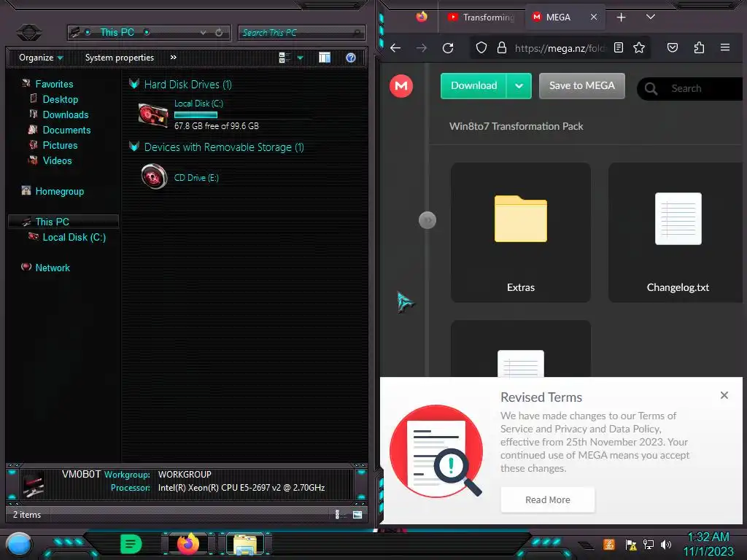Click the Firefox pinned tab icon
The width and height of the screenshot is (747, 560).
(422, 17)
